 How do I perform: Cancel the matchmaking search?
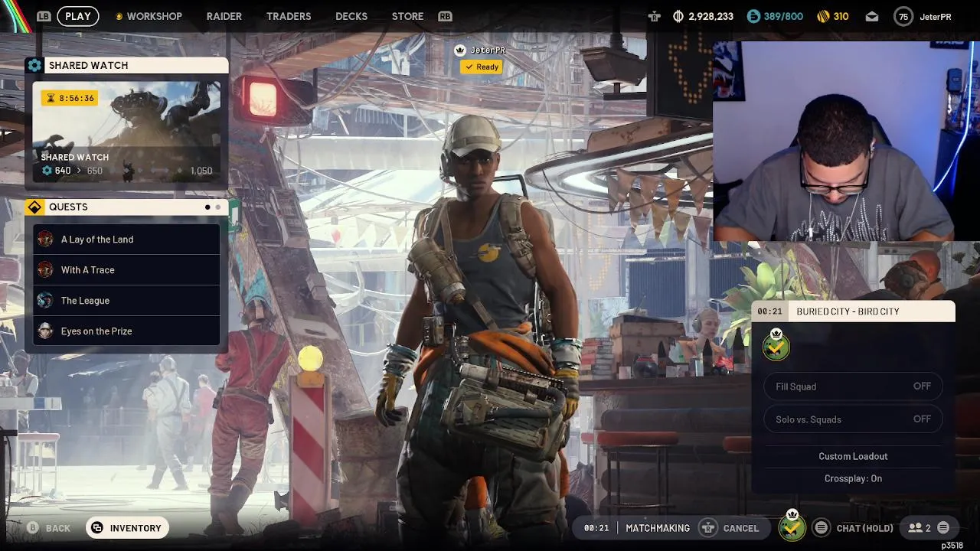tap(730, 528)
